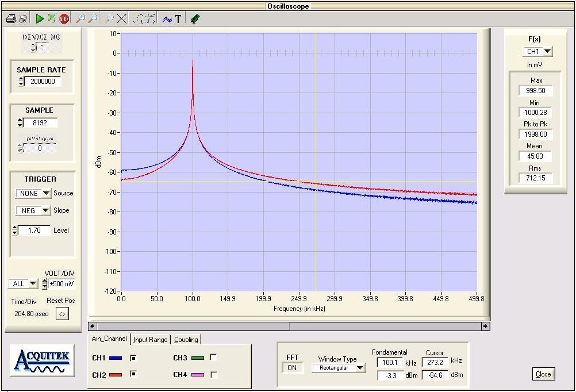Viewport: 576px width, 392px height.
Task: Open the Trigger Slope dropdown showing NEG
Action: (x=33, y=210)
